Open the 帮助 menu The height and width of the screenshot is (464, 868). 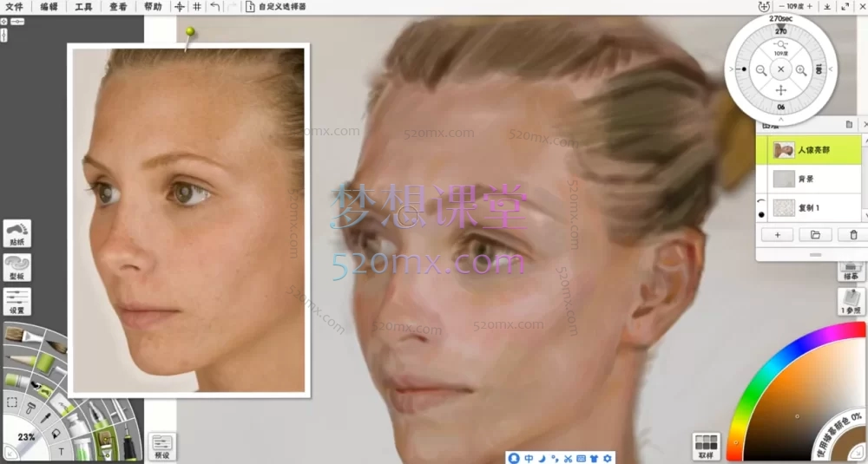click(153, 7)
